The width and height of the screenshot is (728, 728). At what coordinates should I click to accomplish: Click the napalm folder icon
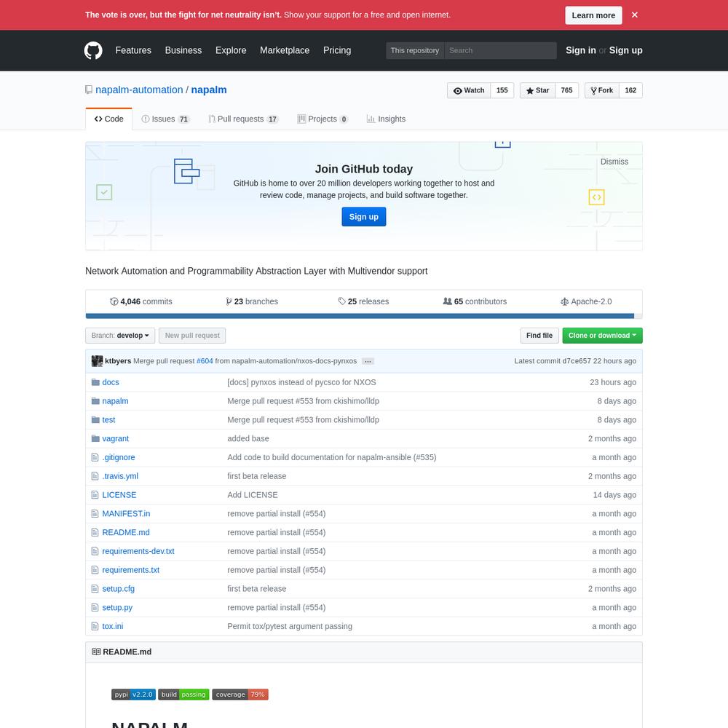click(95, 401)
